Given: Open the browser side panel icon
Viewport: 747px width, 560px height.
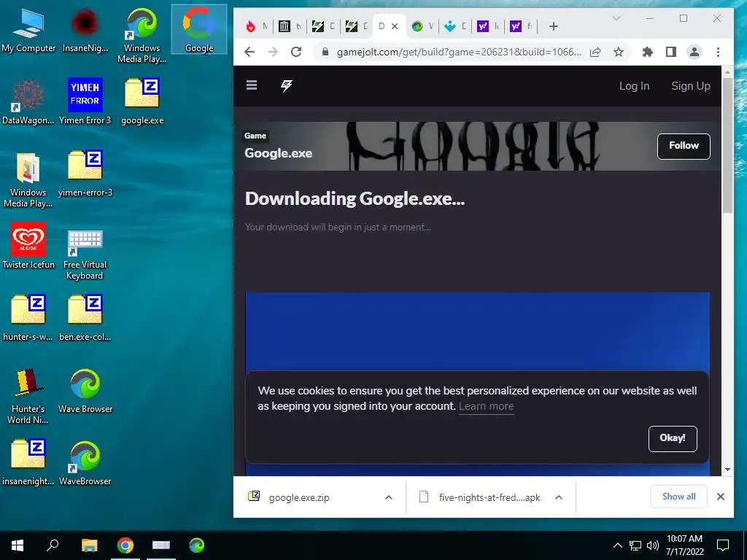Looking at the screenshot, I should pos(671,52).
